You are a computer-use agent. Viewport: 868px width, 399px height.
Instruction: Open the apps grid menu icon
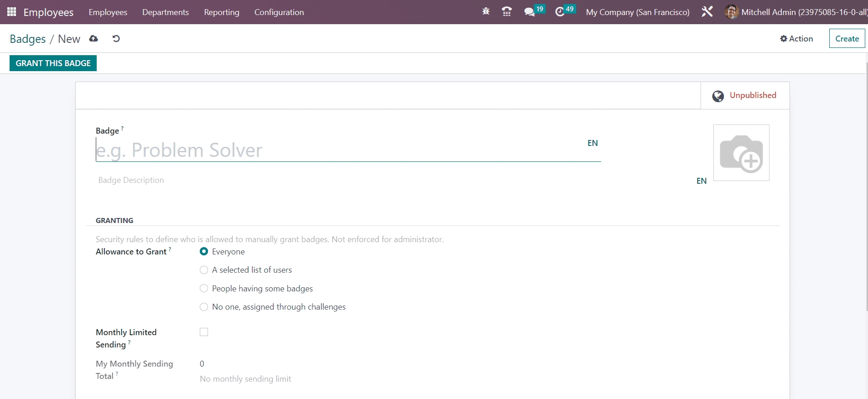[x=11, y=12]
